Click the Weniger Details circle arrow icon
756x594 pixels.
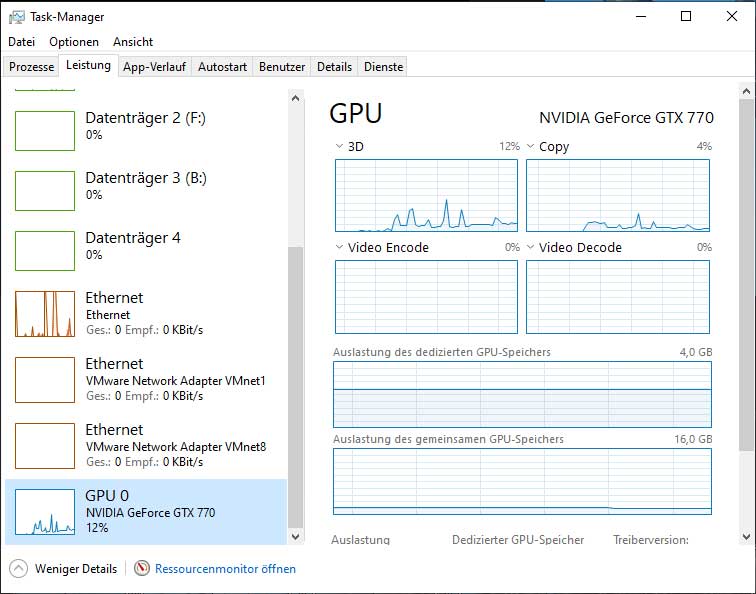(x=18, y=568)
